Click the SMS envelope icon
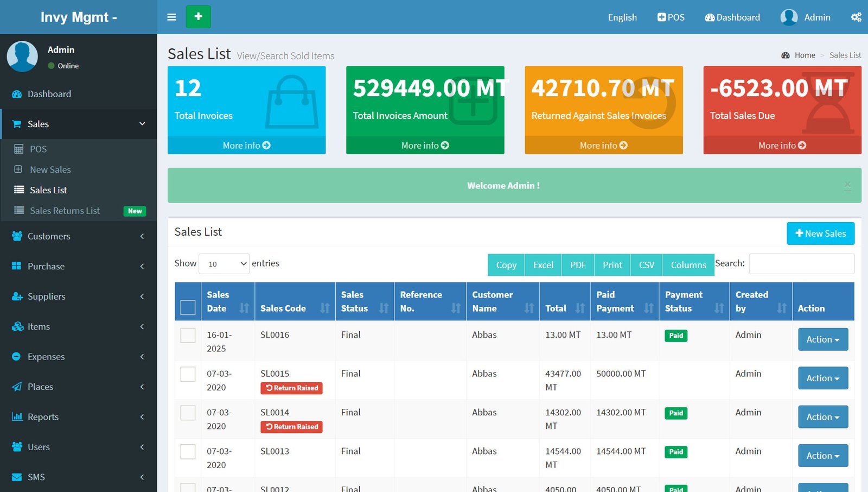 17,477
